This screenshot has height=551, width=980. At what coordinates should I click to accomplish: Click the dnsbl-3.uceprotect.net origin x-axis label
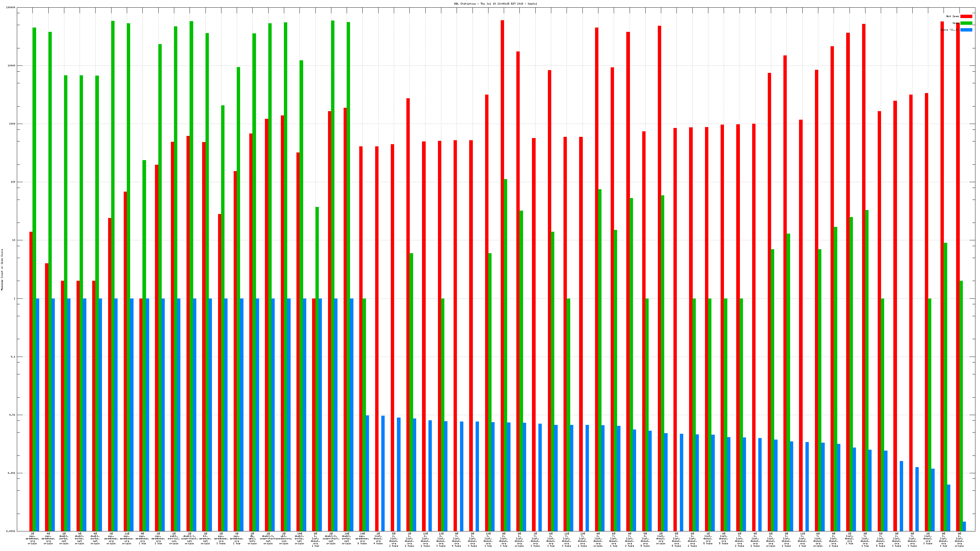(268, 538)
